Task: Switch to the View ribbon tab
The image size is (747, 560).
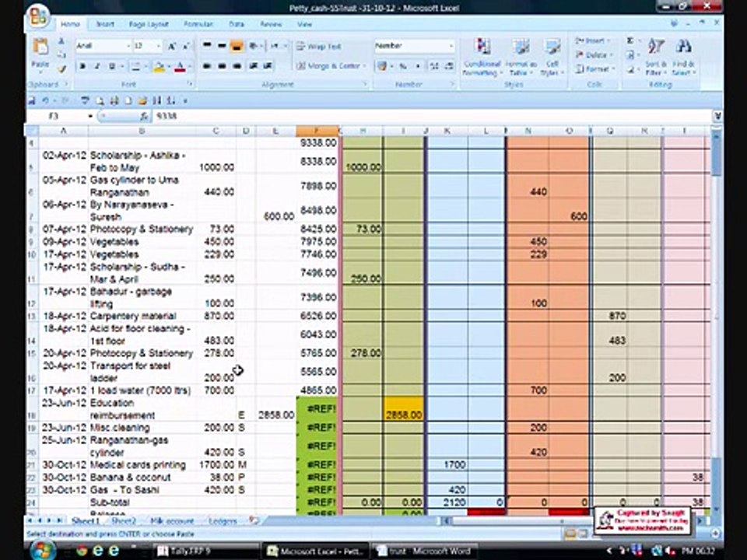Action: click(x=304, y=24)
